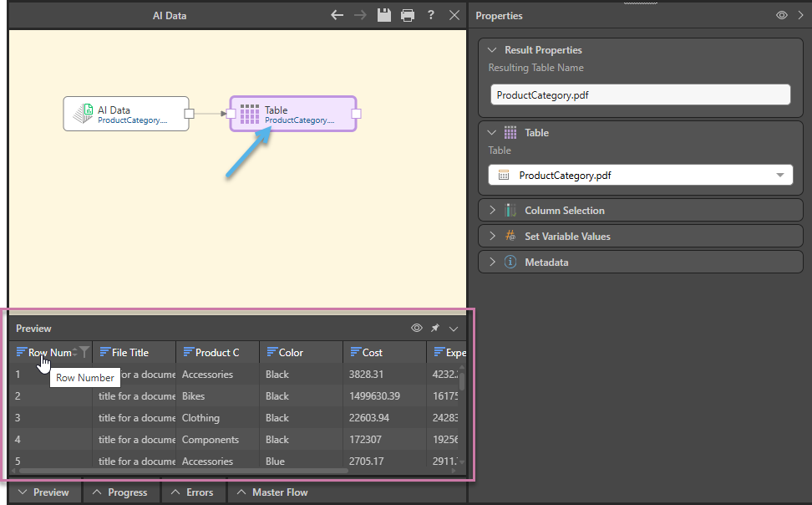Screen dimensions: 812x505
Task: Click the back arrow in AI Data header
Action: (337, 15)
